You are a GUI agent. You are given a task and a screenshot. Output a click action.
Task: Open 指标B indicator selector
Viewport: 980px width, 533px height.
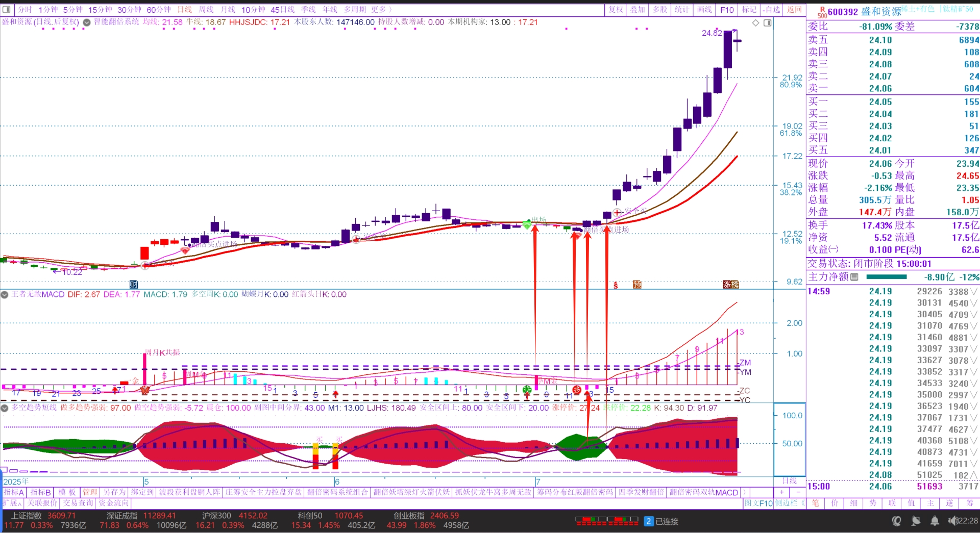(x=40, y=492)
